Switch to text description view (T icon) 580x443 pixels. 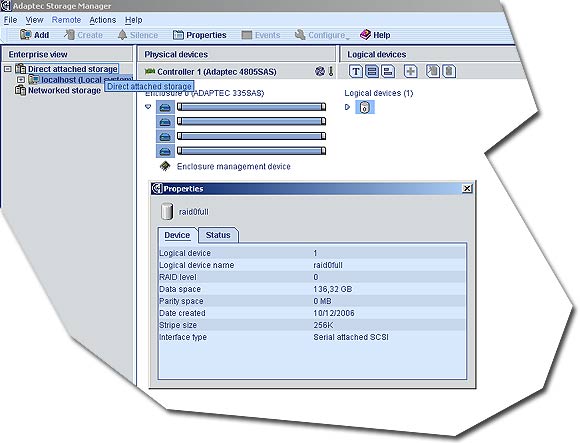click(355, 71)
